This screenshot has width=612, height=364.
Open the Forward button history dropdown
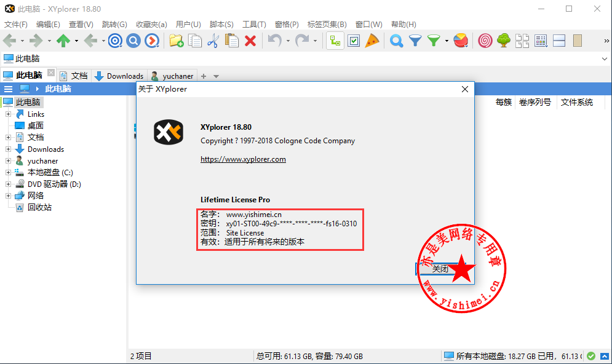pyautogui.click(x=49, y=41)
